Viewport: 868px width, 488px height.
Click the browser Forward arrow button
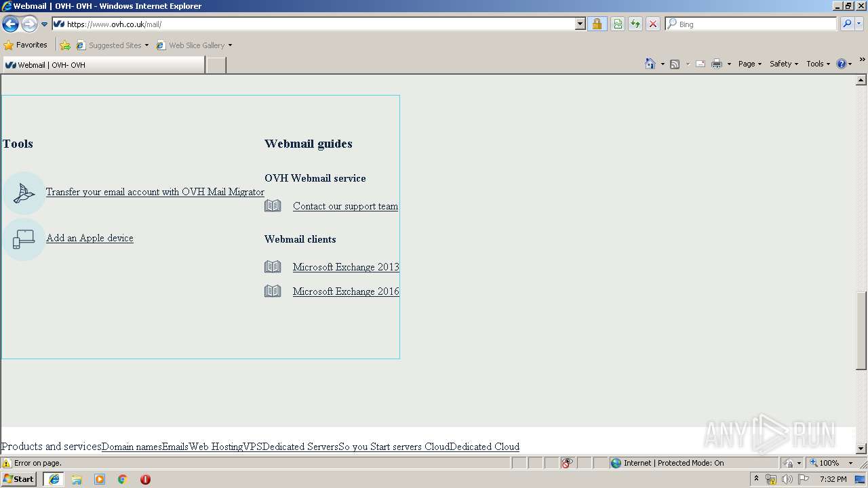29,24
